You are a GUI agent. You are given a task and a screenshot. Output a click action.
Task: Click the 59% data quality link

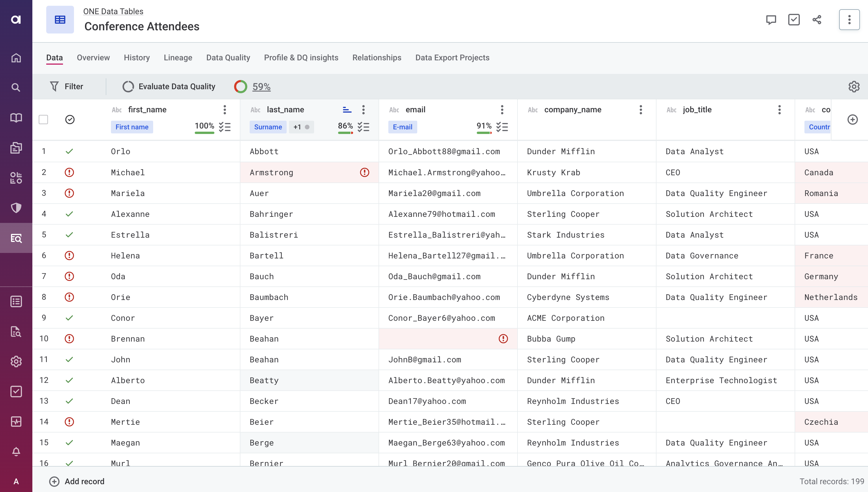click(261, 87)
